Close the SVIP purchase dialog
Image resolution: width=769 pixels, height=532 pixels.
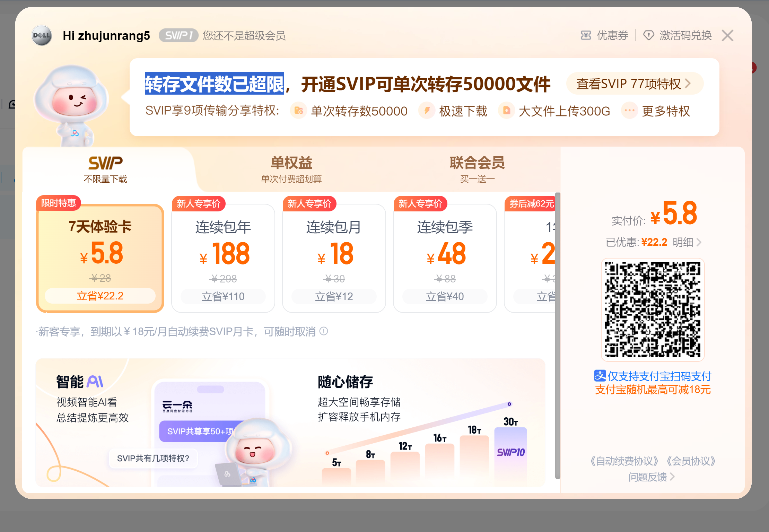click(x=727, y=35)
